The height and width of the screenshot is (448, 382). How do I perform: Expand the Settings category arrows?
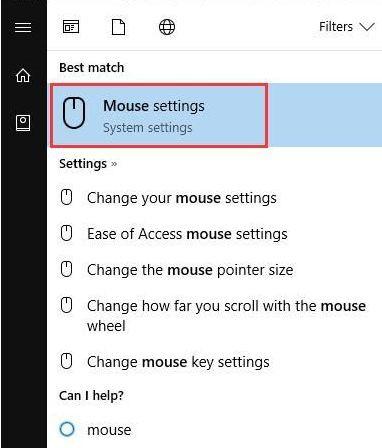[x=114, y=164]
